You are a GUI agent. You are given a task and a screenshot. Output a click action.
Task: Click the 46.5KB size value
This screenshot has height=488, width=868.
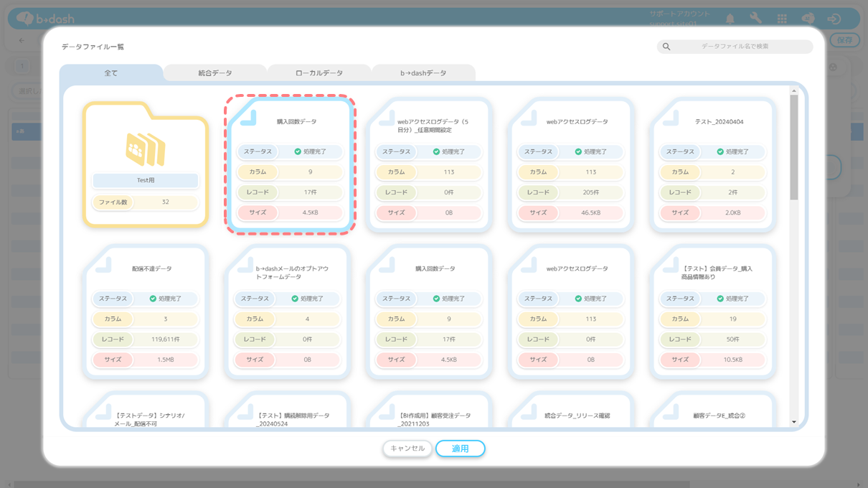[591, 213]
